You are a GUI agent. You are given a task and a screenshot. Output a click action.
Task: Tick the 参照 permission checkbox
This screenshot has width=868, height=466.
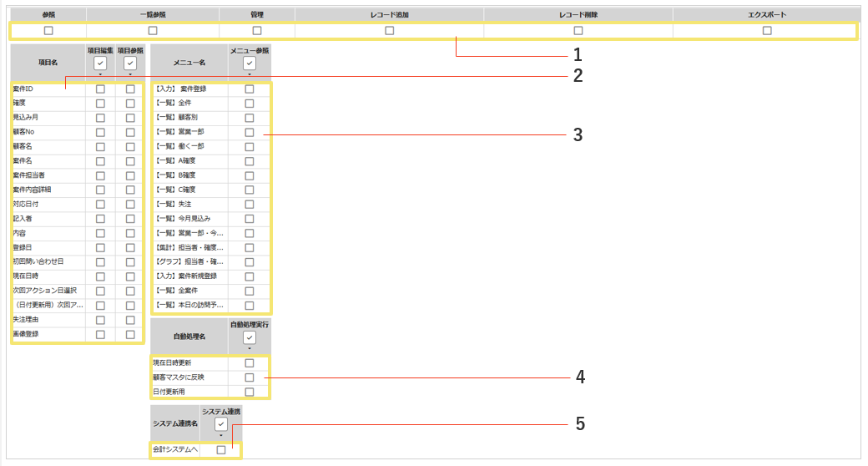48,30
